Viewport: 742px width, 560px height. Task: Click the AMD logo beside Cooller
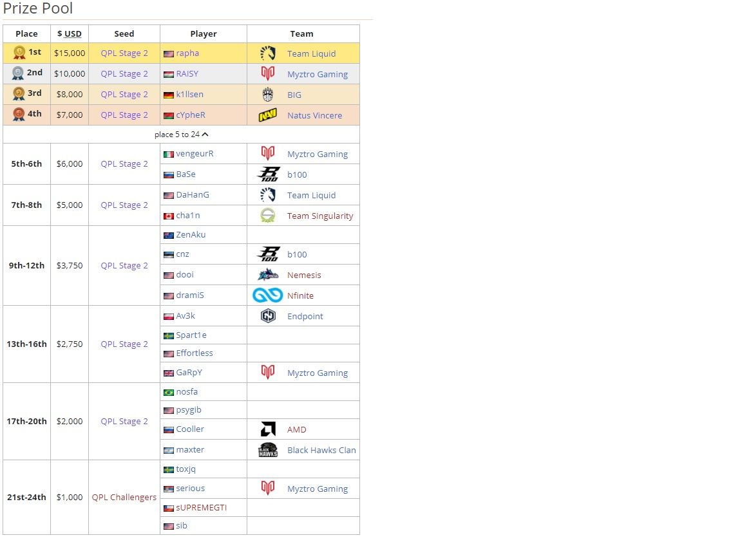click(x=267, y=429)
